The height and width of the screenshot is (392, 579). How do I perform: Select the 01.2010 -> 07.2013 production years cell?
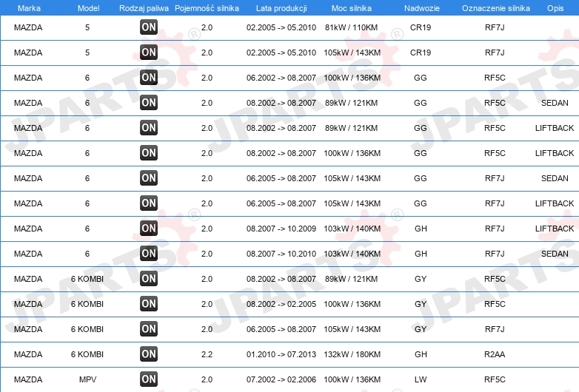click(281, 354)
